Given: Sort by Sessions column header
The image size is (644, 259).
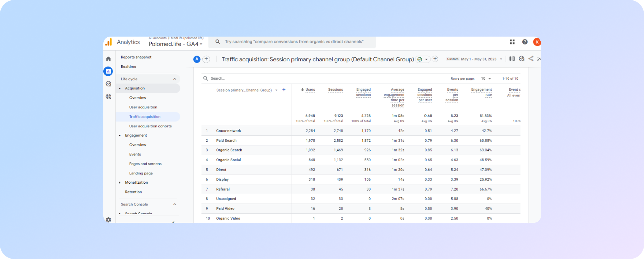Looking at the screenshot, I should click(335, 90).
